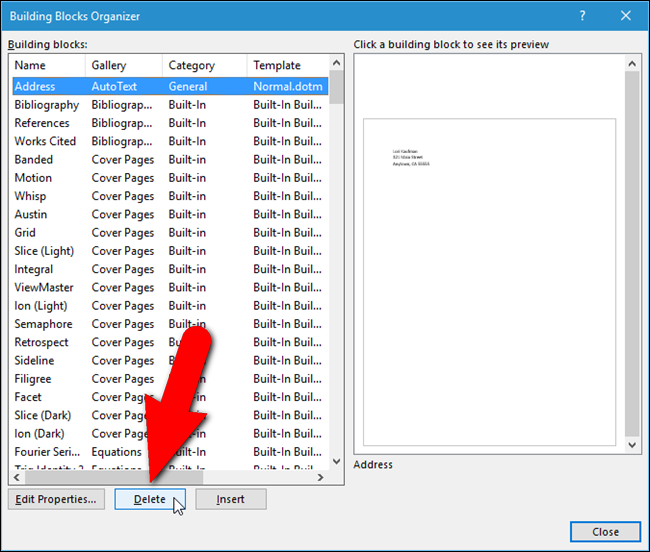Viewport: 650px width, 552px height.
Task: Select the Austin cover page entry
Action: click(x=170, y=214)
